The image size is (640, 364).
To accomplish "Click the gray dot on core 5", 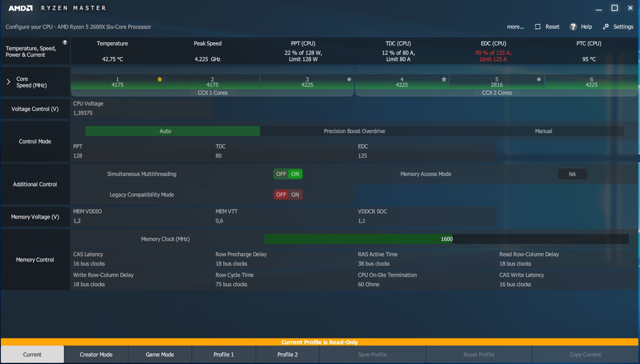I will 539,79.
